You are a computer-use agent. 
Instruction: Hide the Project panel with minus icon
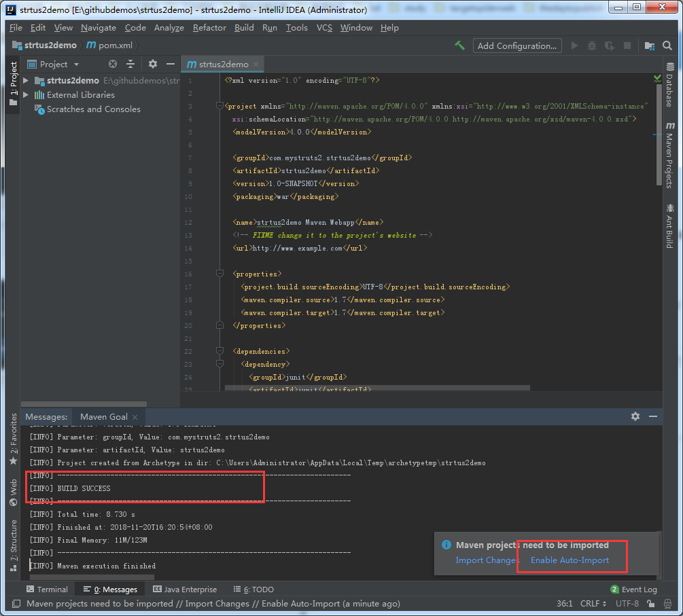(x=171, y=64)
